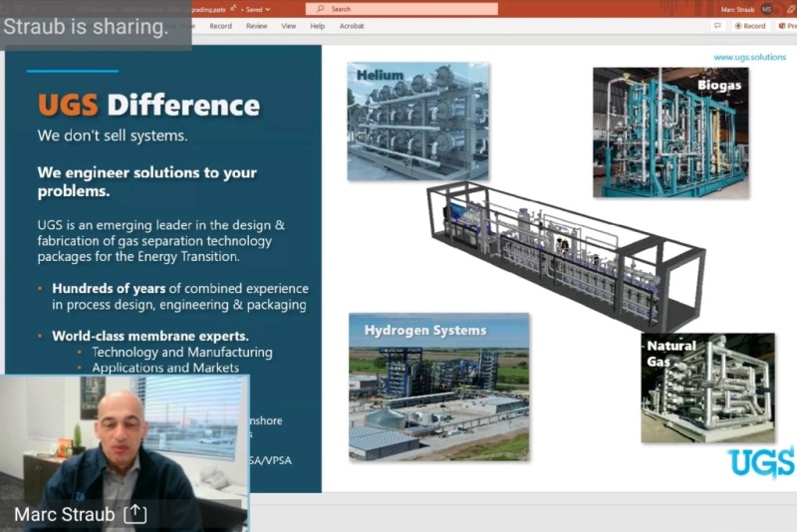Viewport: 797px width, 532px height.
Task: Click the Record button in the ribbon
Action: click(x=750, y=26)
